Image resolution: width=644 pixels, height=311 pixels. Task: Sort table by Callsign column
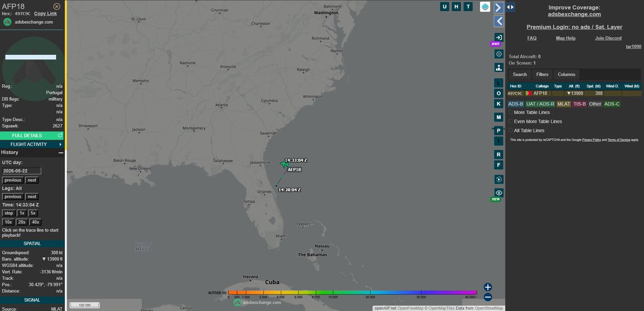tap(542, 86)
